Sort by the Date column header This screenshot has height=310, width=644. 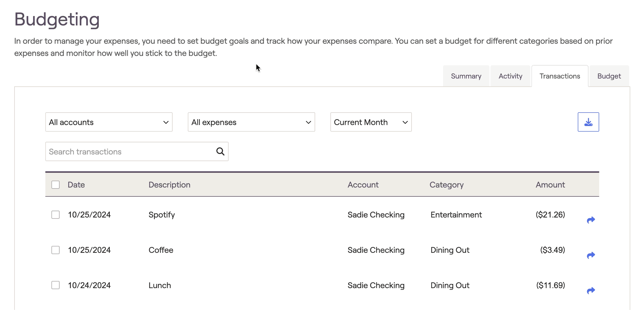point(76,185)
